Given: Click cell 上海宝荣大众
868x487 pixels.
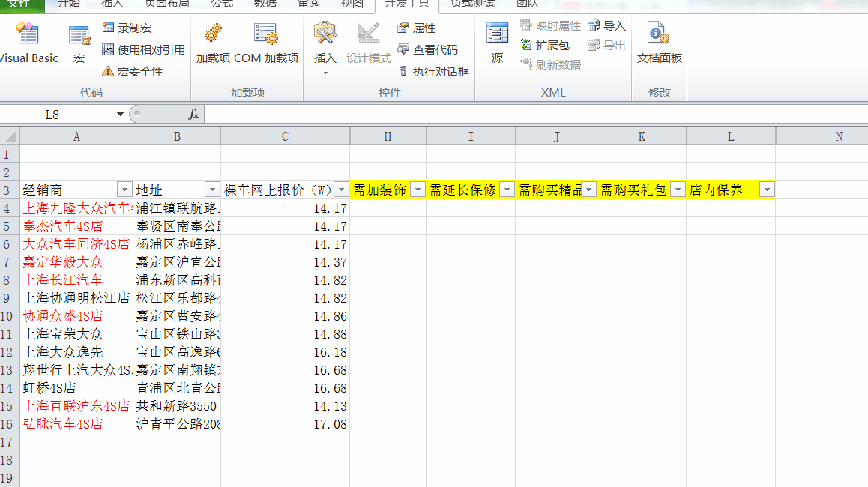Looking at the screenshot, I should tap(76, 334).
